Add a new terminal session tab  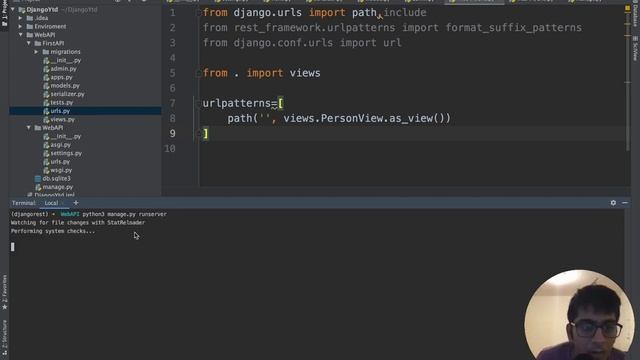tap(76, 202)
